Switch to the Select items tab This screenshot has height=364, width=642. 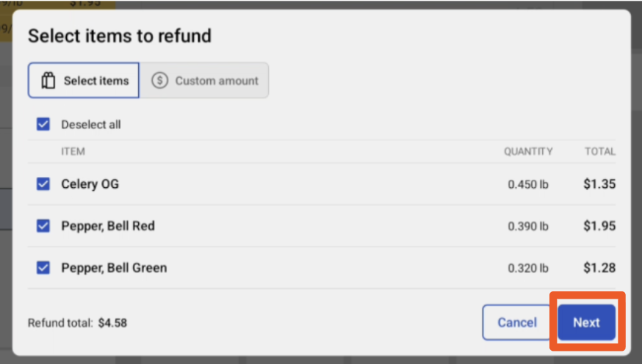[x=84, y=80]
